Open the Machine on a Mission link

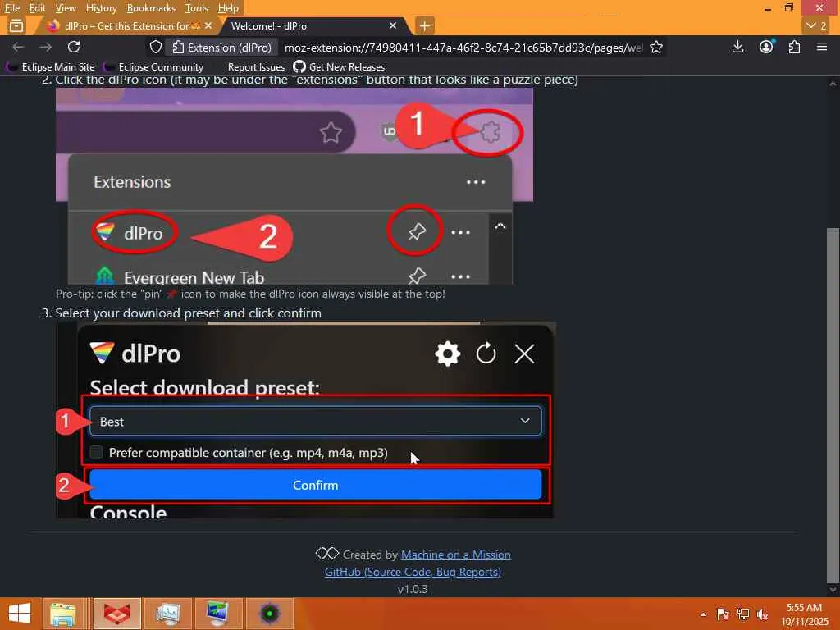click(x=456, y=555)
